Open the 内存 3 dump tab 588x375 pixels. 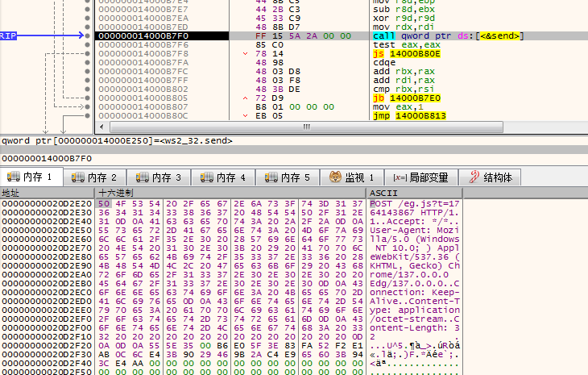tap(159, 177)
